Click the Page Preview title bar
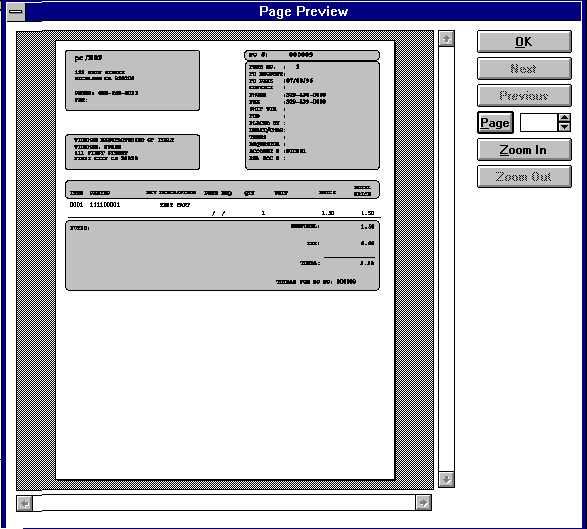The height and width of the screenshot is (529, 587). tap(303, 11)
